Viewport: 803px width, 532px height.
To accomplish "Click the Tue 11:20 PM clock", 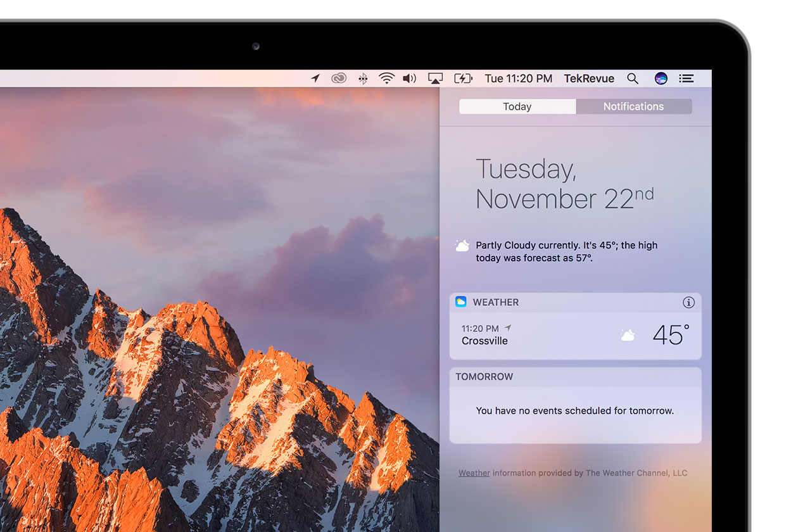I will [x=518, y=79].
